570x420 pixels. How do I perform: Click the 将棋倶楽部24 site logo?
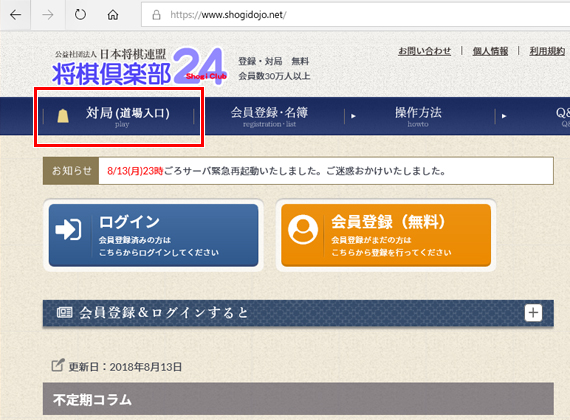pyautogui.click(x=140, y=67)
